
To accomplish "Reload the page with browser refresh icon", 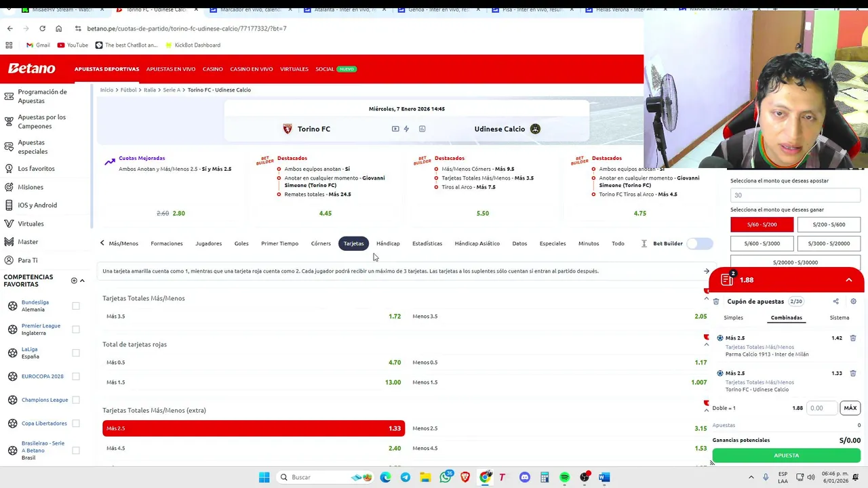I will click(x=42, y=28).
